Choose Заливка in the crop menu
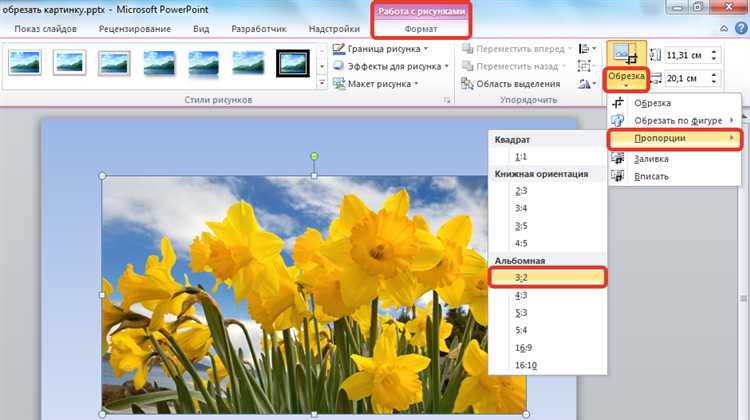The image size is (750, 420). (674, 159)
